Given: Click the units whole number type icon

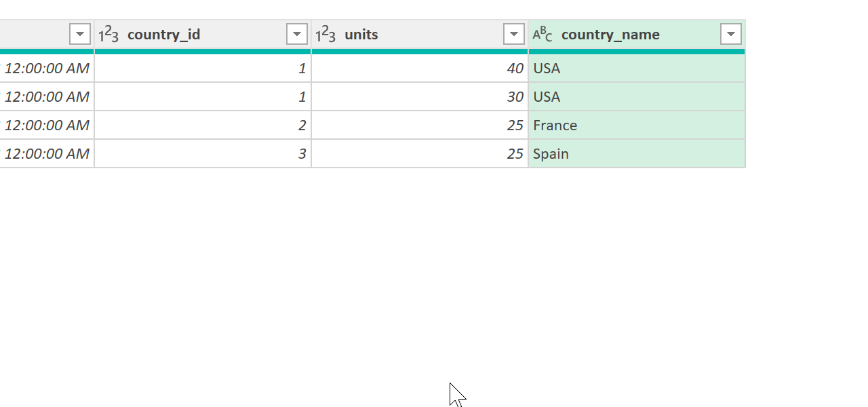Looking at the screenshot, I should point(325,35).
